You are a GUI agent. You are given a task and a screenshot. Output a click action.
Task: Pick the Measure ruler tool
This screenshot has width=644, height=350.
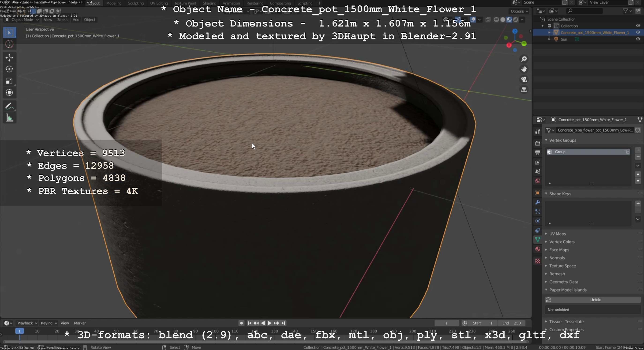tap(9, 118)
